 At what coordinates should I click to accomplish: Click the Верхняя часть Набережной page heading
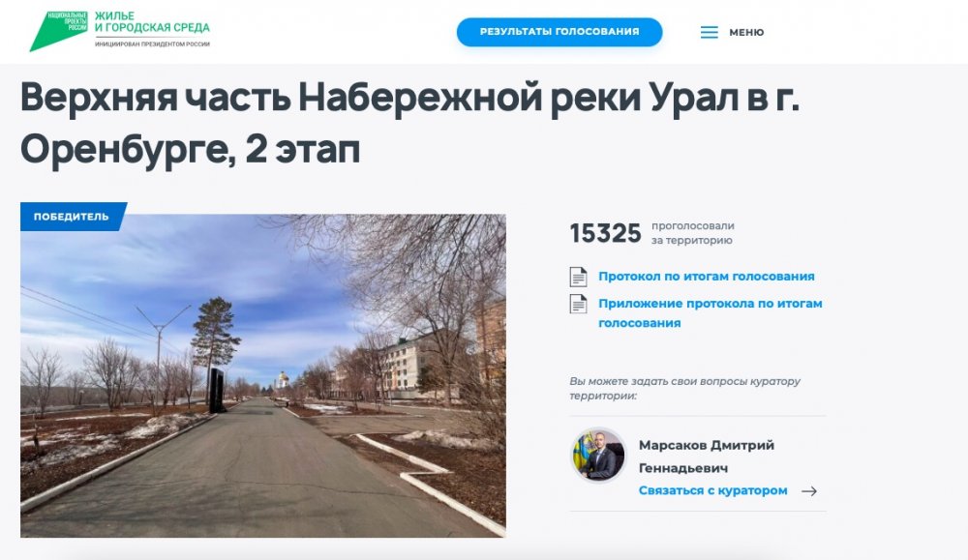[x=409, y=123]
